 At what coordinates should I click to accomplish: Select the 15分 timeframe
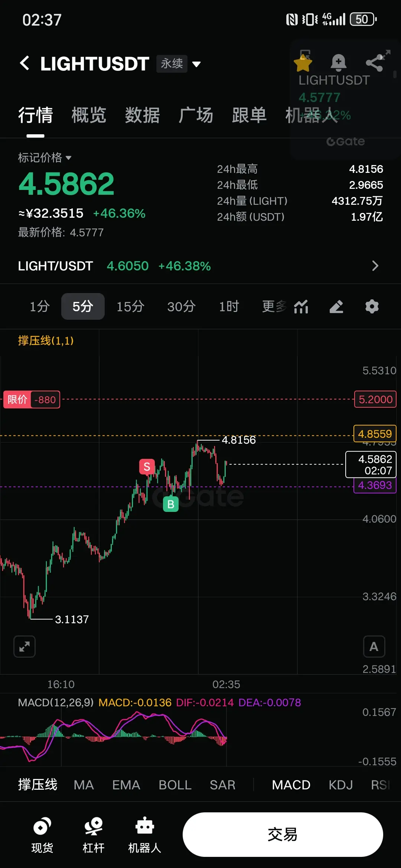tap(130, 306)
